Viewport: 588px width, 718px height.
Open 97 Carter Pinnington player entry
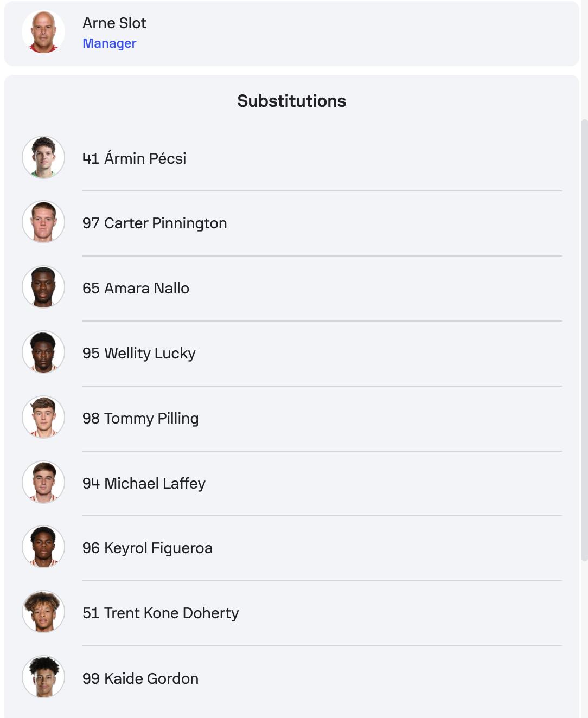[155, 223]
